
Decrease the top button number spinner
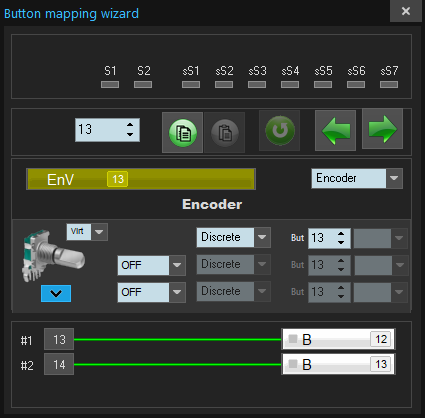pyautogui.click(x=130, y=135)
